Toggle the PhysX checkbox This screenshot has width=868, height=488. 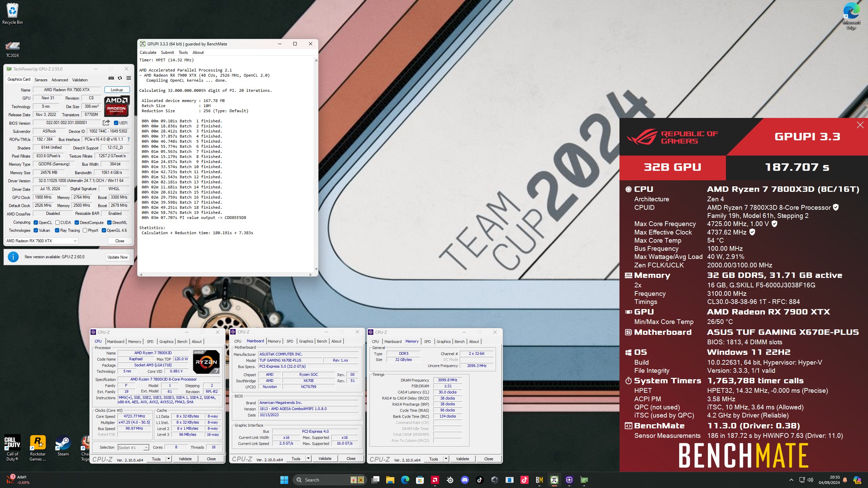[85, 230]
